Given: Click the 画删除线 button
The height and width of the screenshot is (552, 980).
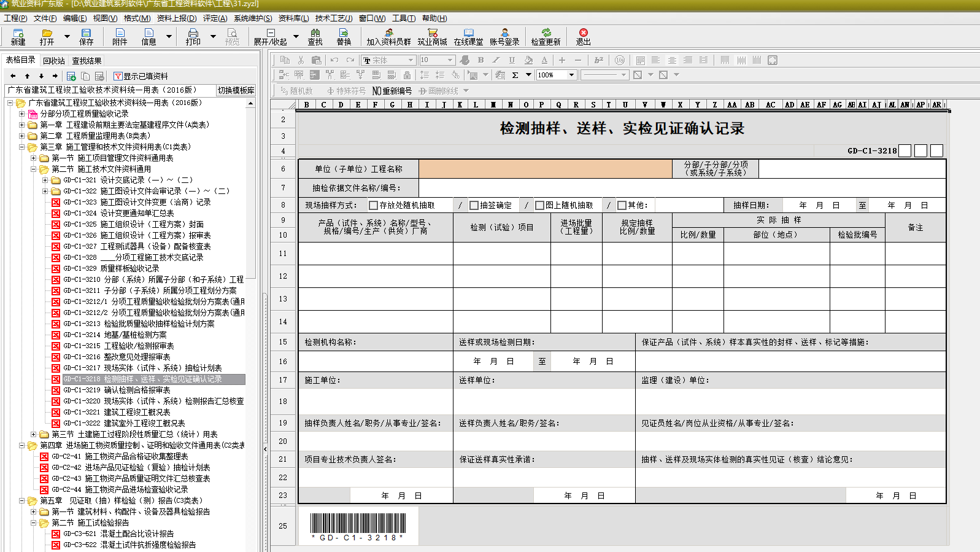Looking at the screenshot, I should (439, 91).
